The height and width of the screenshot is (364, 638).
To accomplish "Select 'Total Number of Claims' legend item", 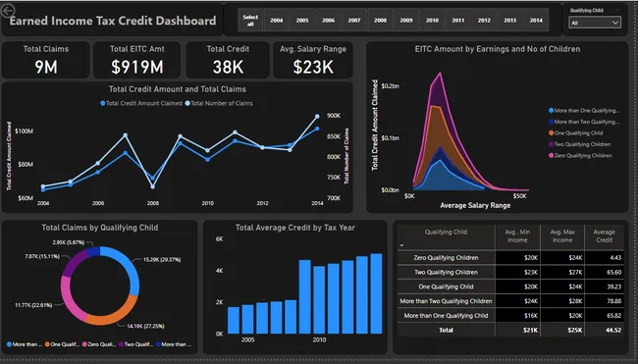I will click(x=219, y=103).
